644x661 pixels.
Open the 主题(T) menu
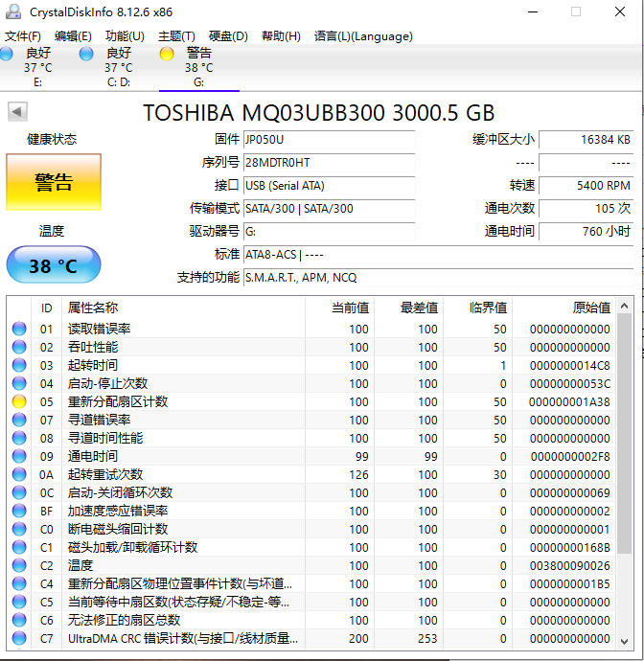pyautogui.click(x=176, y=36)
